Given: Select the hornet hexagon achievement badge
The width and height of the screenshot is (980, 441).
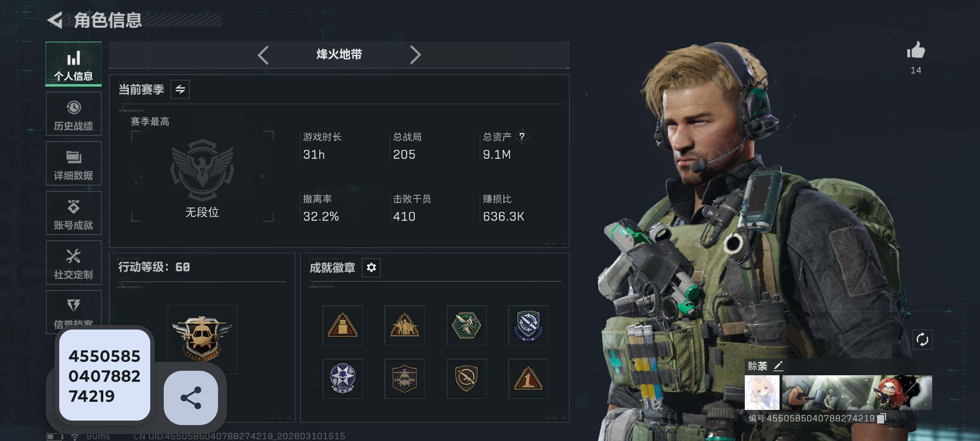Looking at the screenshot, I should [466, 325].
